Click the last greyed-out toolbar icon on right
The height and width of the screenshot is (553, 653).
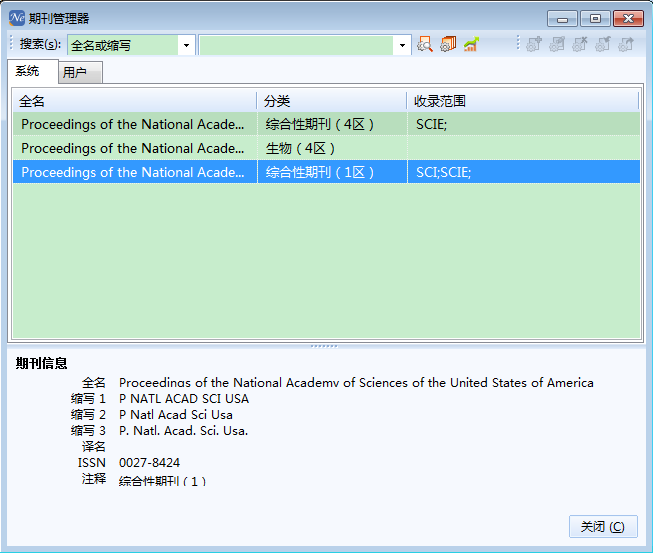(x=626, y=45)
